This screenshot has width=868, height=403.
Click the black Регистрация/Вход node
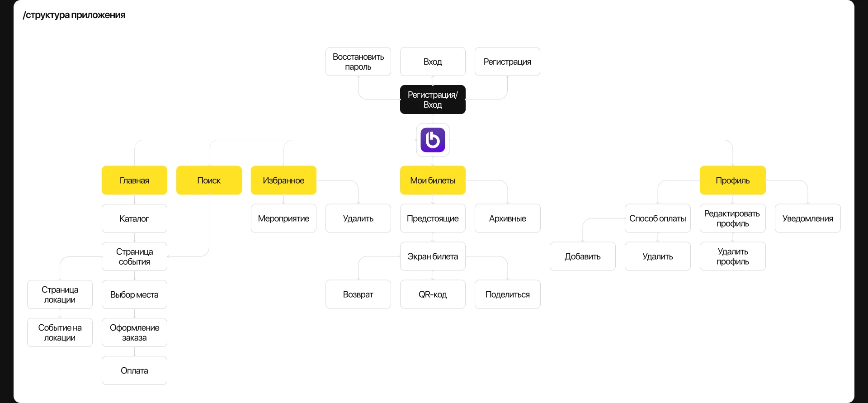433,100
